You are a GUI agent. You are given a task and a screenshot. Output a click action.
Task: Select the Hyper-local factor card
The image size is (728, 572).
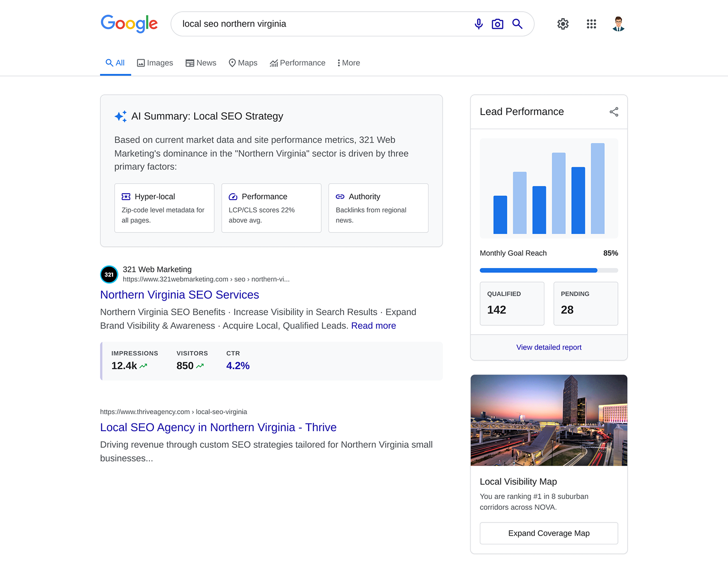coord(165,208)
